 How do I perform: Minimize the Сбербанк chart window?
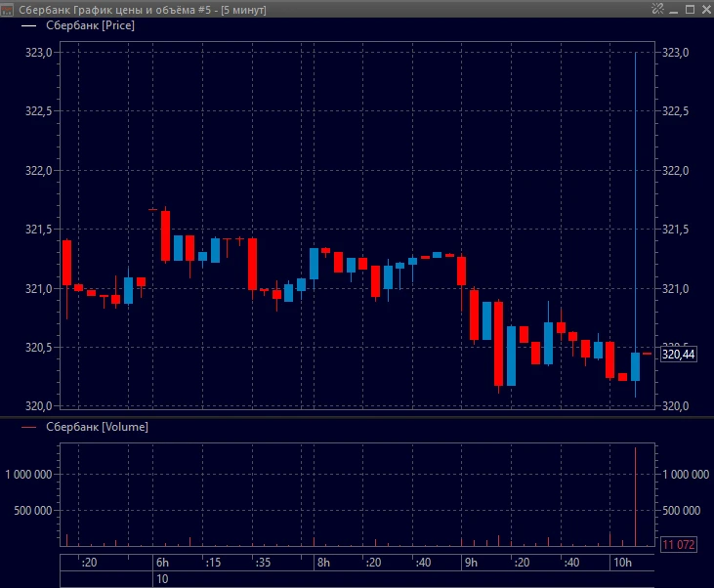(x=674, y=10)
